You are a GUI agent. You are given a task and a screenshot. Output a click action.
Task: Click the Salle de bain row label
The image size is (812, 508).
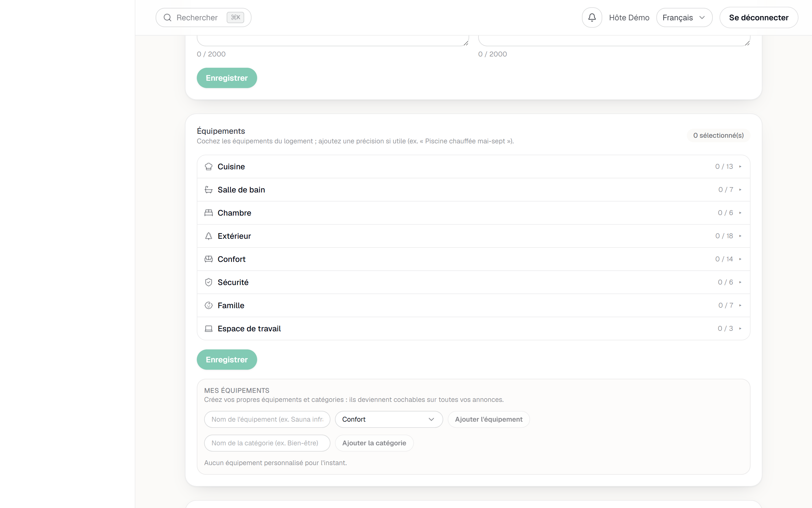tap(241, 190)
